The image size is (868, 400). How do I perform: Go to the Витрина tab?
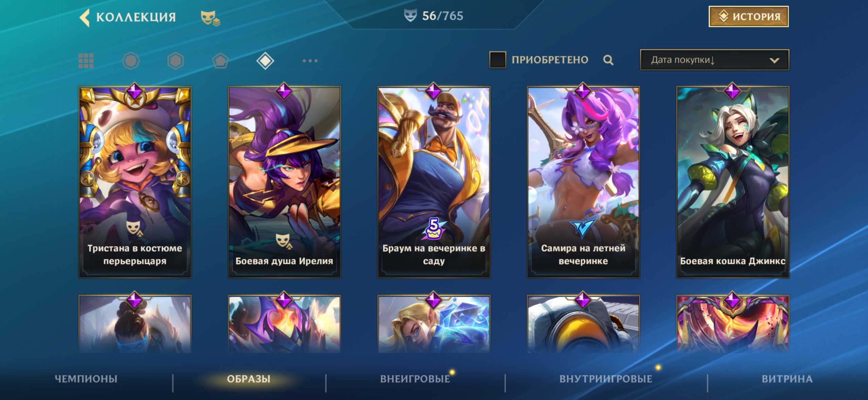pyautogui.click(x=787, y=379)
